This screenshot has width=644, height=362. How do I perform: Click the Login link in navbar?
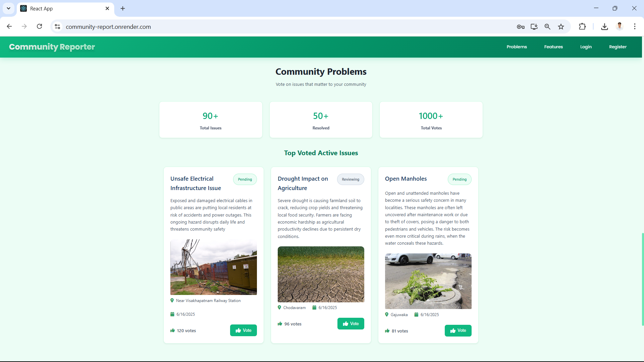(x=586, y=47)
